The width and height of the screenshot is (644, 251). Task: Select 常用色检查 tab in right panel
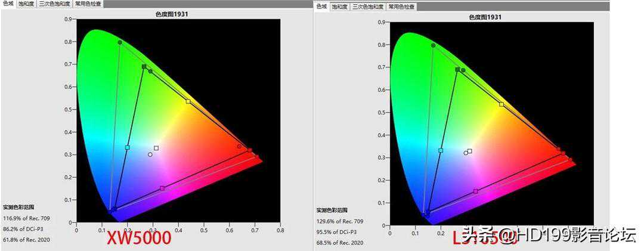tap(401, 7)
